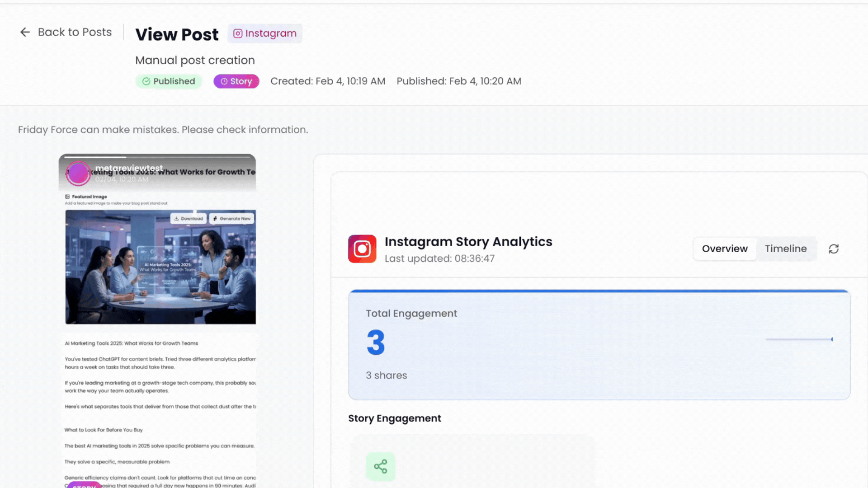Click the green share icon
Image resolution: width=868 pixels, height=488 pixels.
click(381, 466)
